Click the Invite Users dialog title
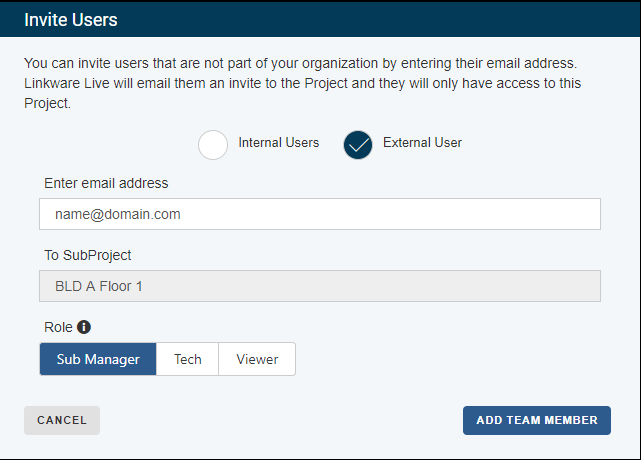This screenshot has width=641, height=460. tap(71, 20)
